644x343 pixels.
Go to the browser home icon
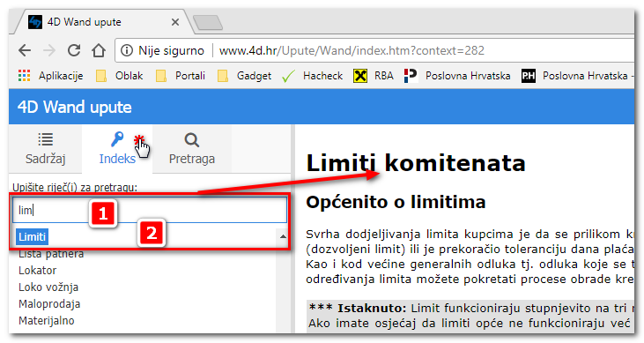pyautogui.click(x=99, y=50)
